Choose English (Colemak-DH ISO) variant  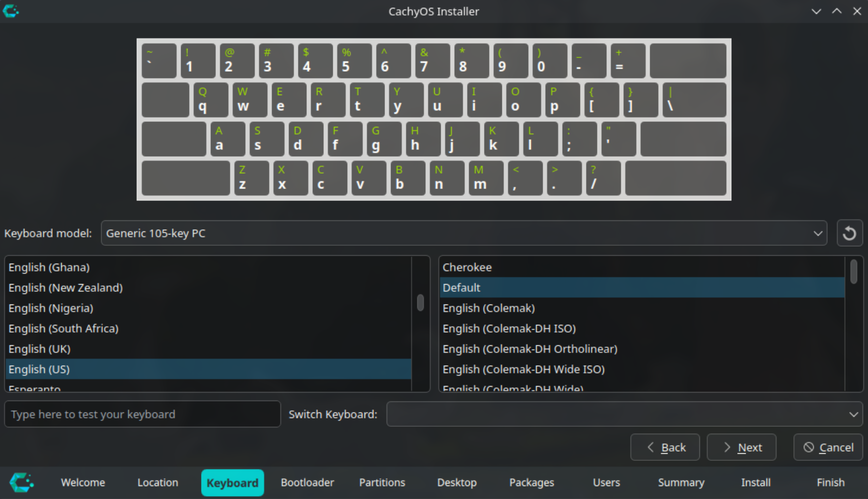pyautogui.click(x=642, y=328)
